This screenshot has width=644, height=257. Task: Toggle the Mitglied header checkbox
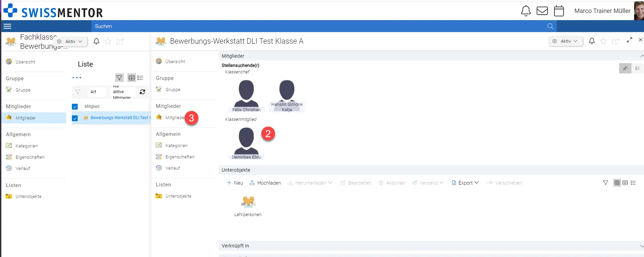75,106
